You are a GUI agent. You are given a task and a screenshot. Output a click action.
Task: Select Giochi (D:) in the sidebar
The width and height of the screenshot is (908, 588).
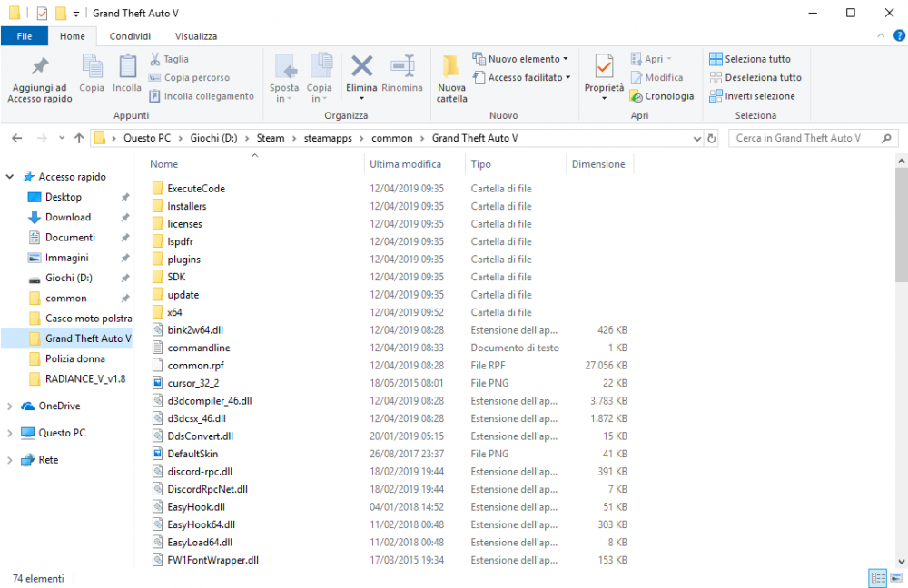pyautogui.click(x=68, y=279)
